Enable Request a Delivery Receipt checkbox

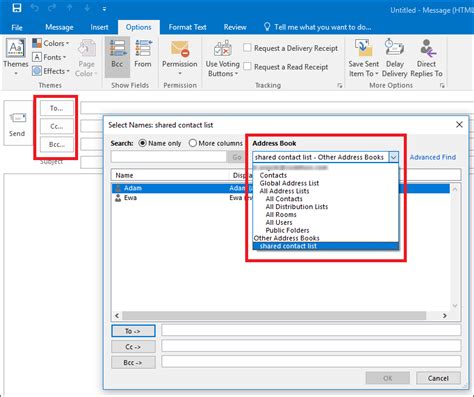click(x=247, y=48)
